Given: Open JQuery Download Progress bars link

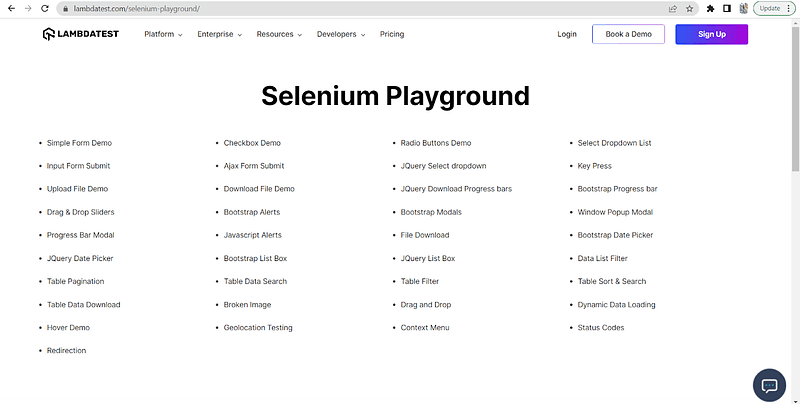Looking at the screenshot, I should coord(456,189).
